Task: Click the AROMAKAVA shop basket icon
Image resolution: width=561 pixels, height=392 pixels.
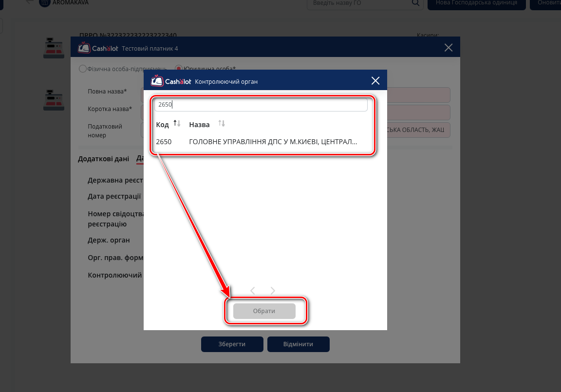Action: [45, 2]
